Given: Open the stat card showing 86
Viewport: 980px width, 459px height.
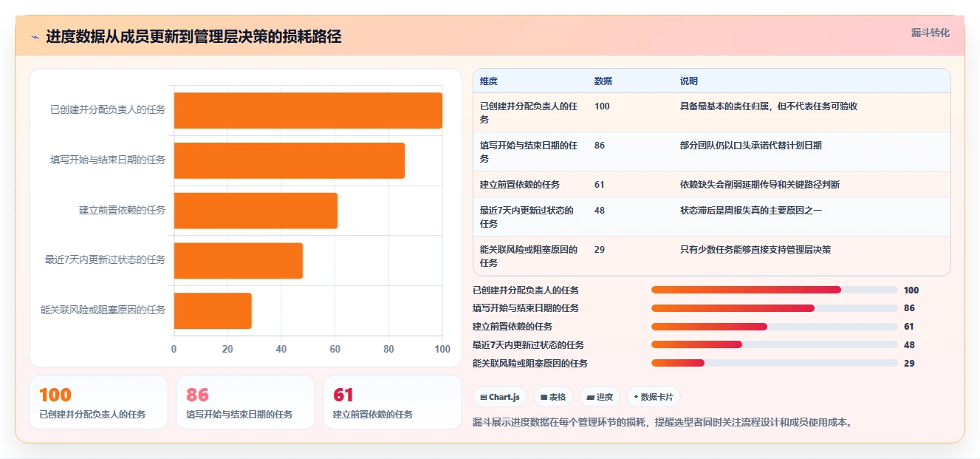Looking at the screenshot, I should (245, 402).
